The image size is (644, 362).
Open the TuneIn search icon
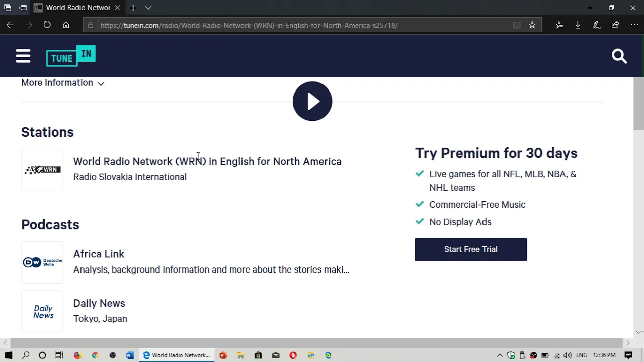pos(619,56)
